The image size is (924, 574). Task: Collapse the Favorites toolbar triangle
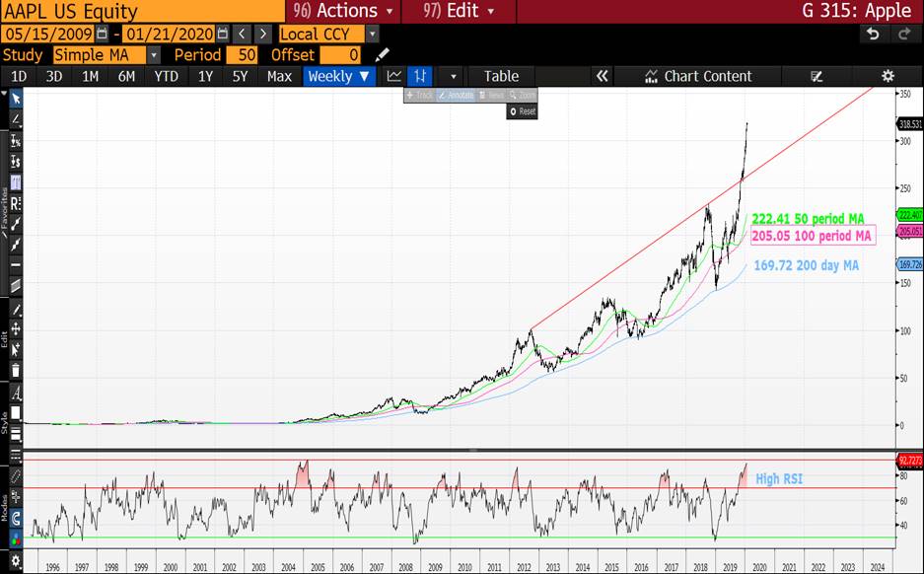[4, 94]
